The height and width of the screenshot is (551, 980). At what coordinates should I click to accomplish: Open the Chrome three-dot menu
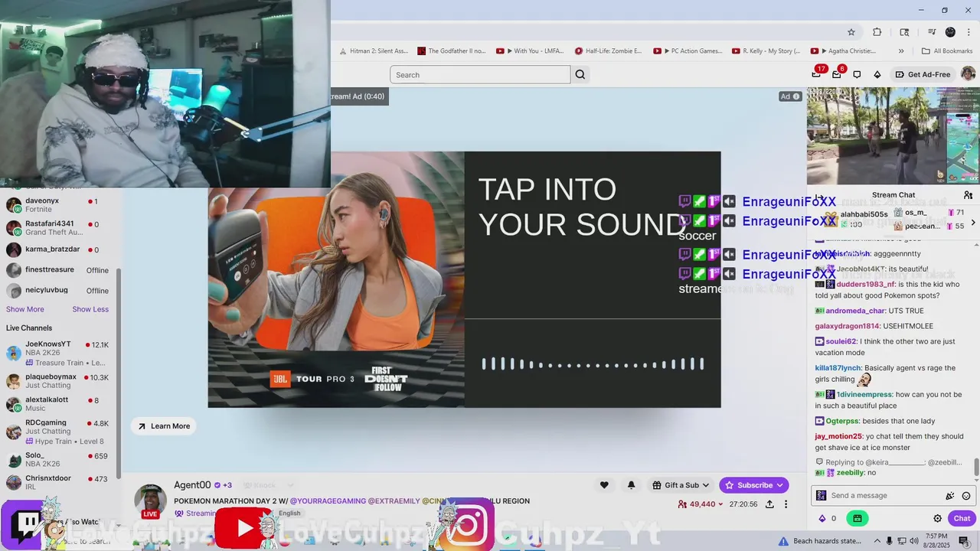(967, 32)
